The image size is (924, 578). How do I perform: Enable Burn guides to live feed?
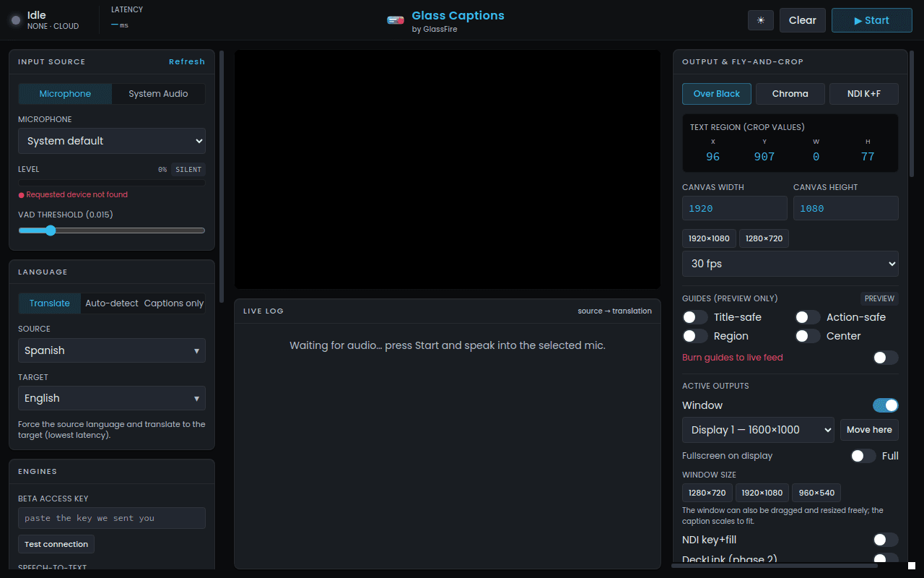(x=886, y=358)
